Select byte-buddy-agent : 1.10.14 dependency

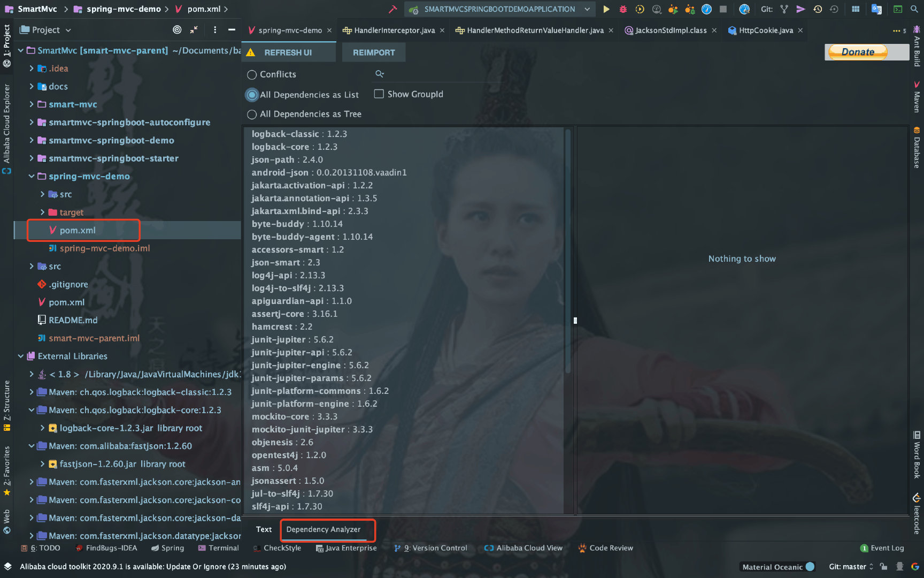pos(312,237)
